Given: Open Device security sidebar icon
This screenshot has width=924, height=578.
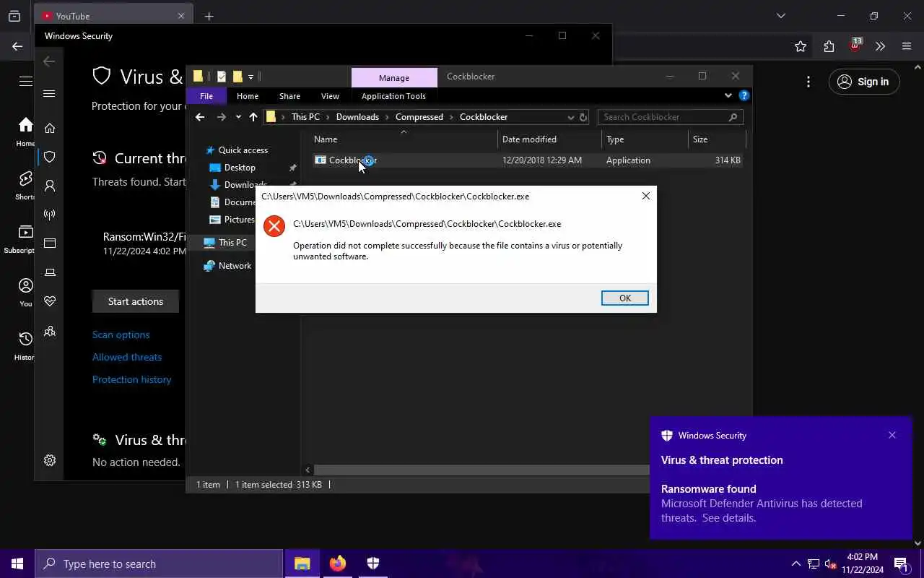Looking at the screenshot, I should (x=50, y=272).
